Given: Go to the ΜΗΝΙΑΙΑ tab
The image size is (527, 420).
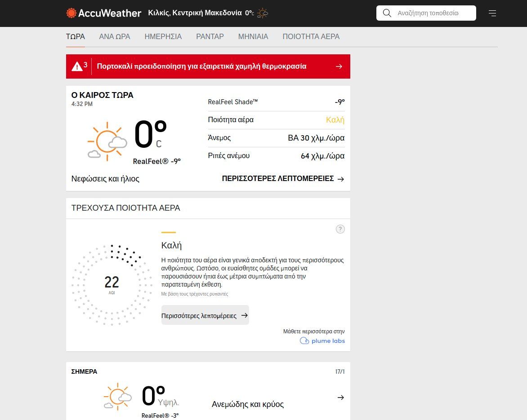Looking at the screenshot, I should pyautogui.click(x=253, y=37).
